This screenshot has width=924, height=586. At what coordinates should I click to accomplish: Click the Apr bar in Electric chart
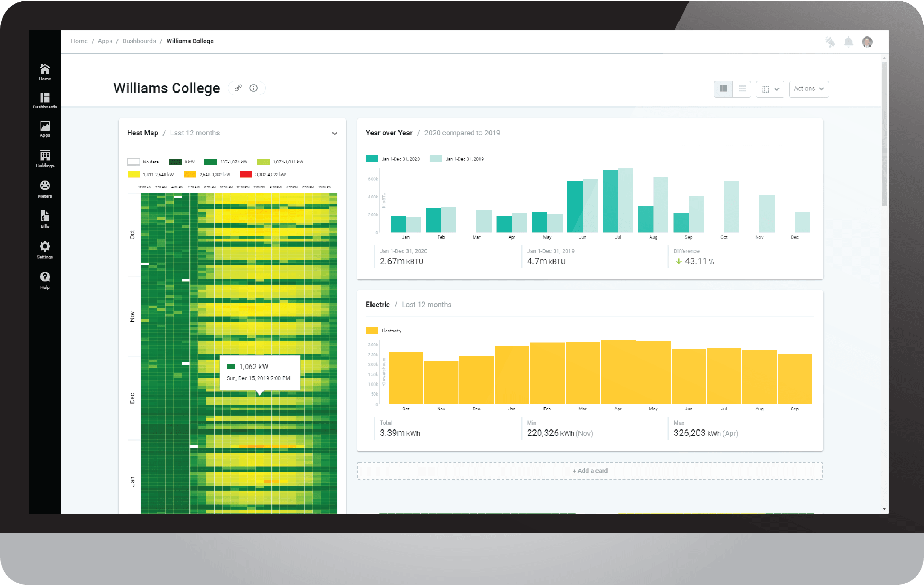click(x=618, y=372)
